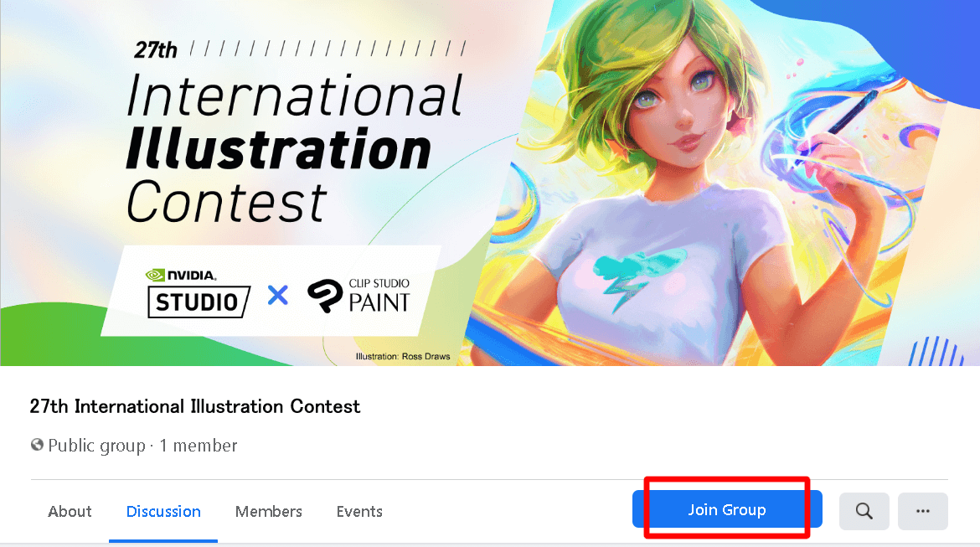Open the three-dot more options menu

click(x=922, y=511)
